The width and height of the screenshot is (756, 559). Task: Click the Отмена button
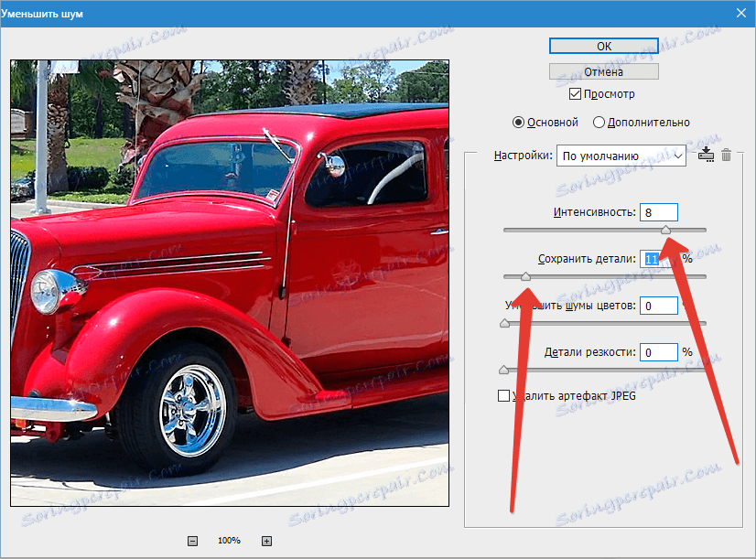604,71
